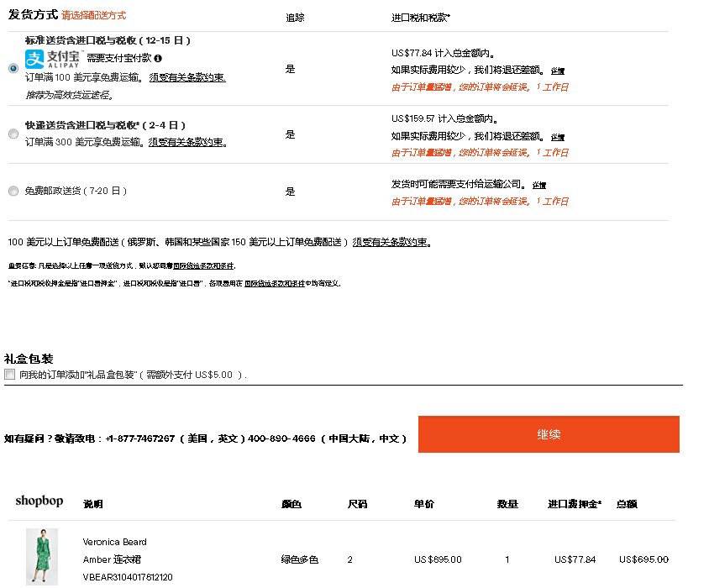Choose the free postal shipping (7-20 日) radio
709x588 pixels.
click(x=13, y=191)
